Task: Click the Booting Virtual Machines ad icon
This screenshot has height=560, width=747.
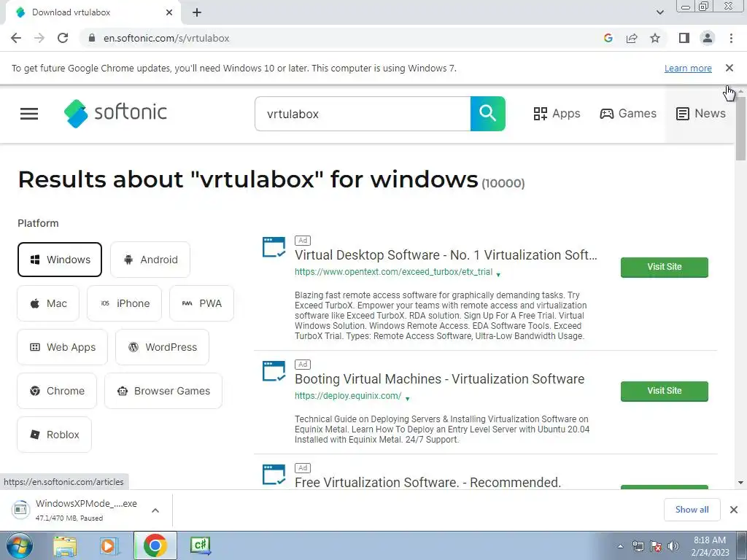Action: tap(274, 371)
